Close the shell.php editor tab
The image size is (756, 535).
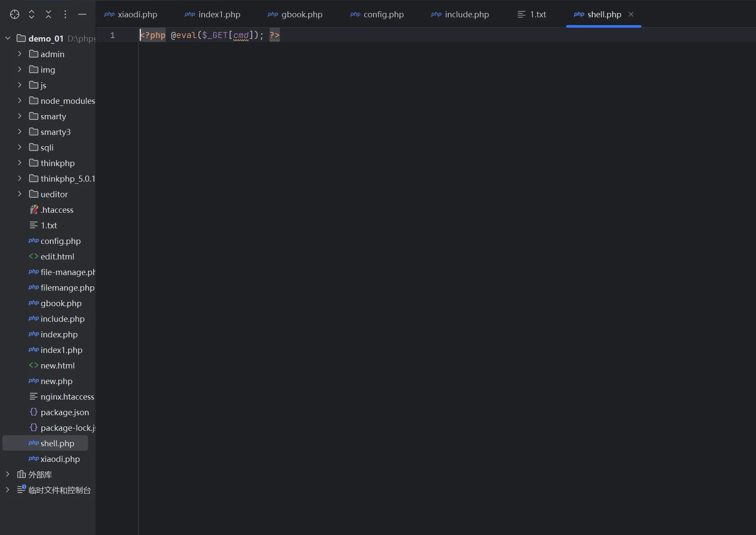click(x=631, y=14)
